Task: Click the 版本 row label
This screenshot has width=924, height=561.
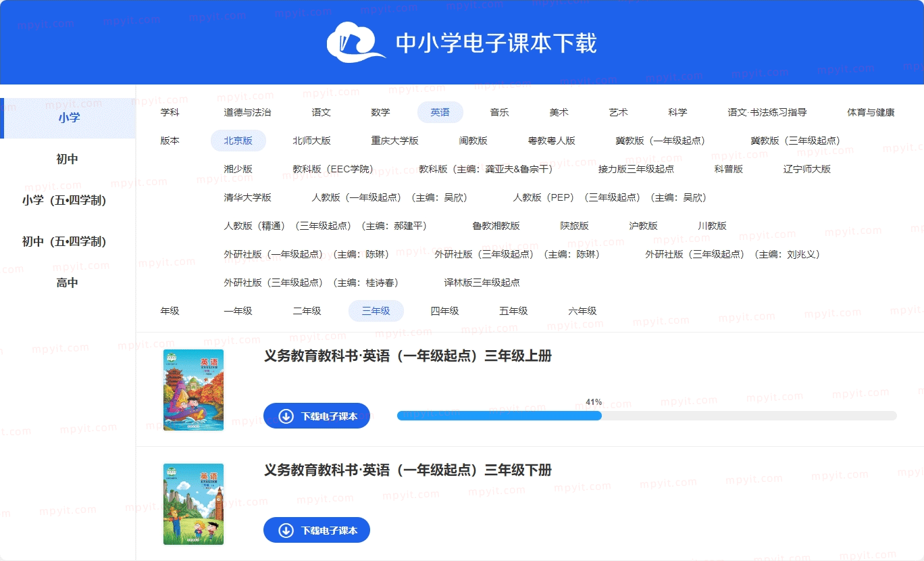Action: pyautogui.click(x=170, y=141)
